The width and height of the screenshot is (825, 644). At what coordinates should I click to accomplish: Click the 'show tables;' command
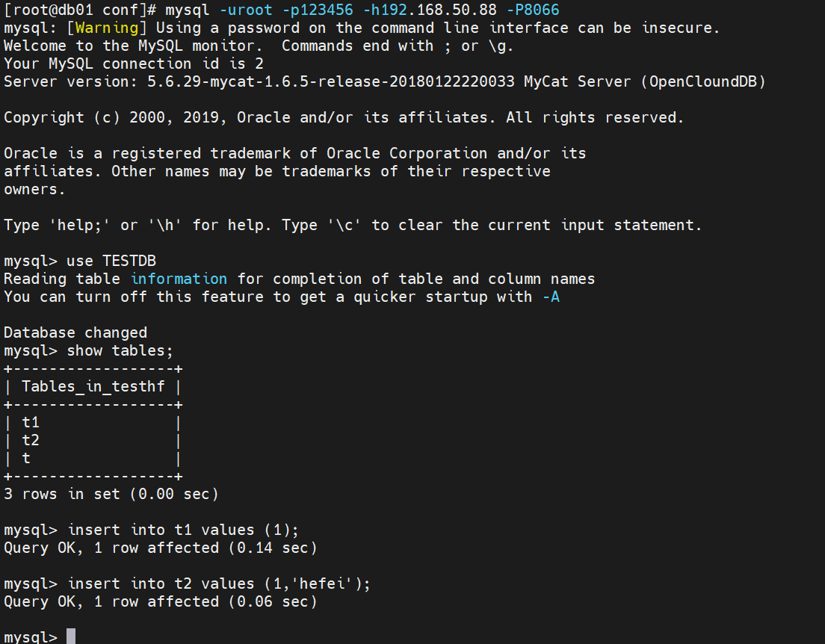120,350
